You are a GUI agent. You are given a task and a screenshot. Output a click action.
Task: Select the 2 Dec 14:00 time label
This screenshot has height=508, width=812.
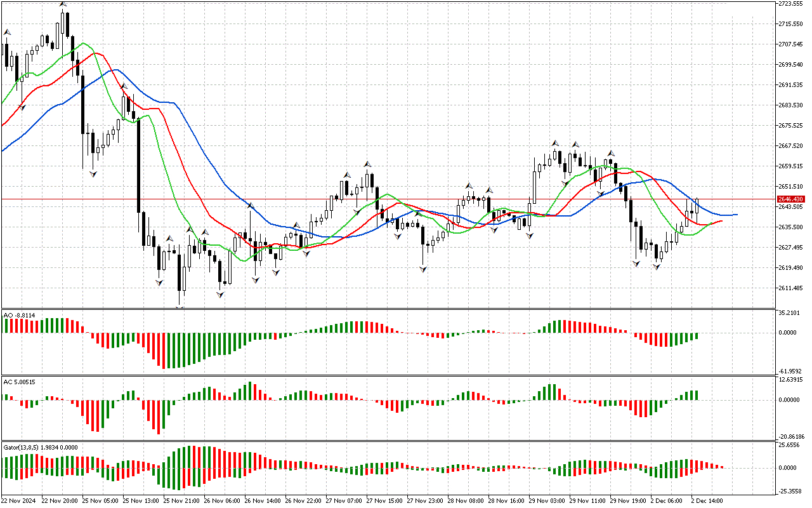pyautogui.click(x=708, y=501)
